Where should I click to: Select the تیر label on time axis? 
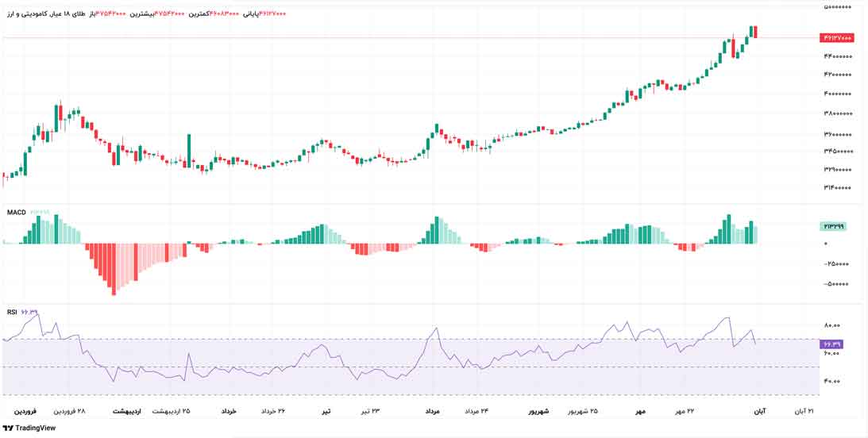click(326, 412)
